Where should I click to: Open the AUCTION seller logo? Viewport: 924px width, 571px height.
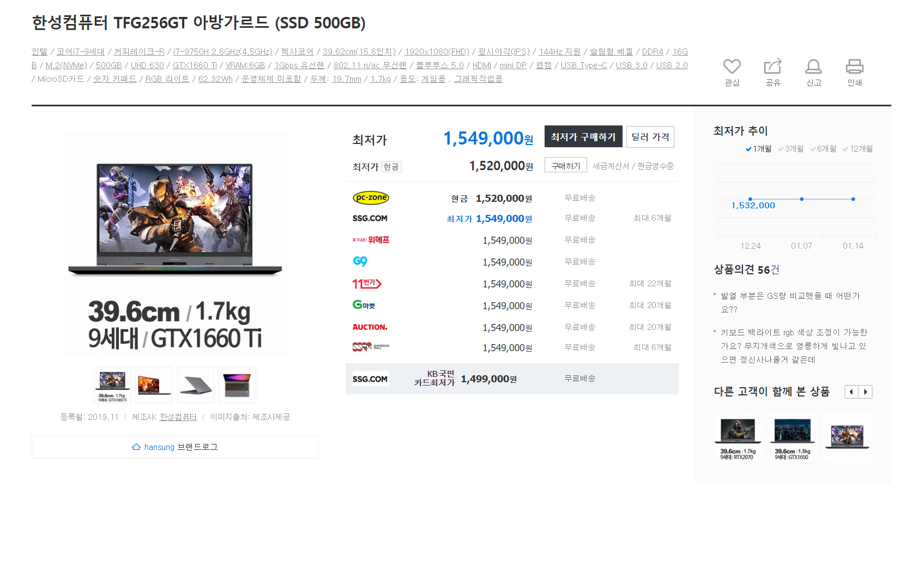tap(370, 327)
